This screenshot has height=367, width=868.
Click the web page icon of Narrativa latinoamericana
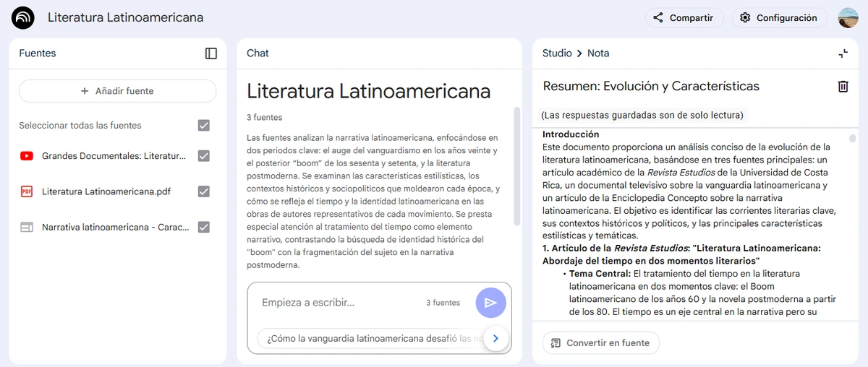(x=27, y=227)
